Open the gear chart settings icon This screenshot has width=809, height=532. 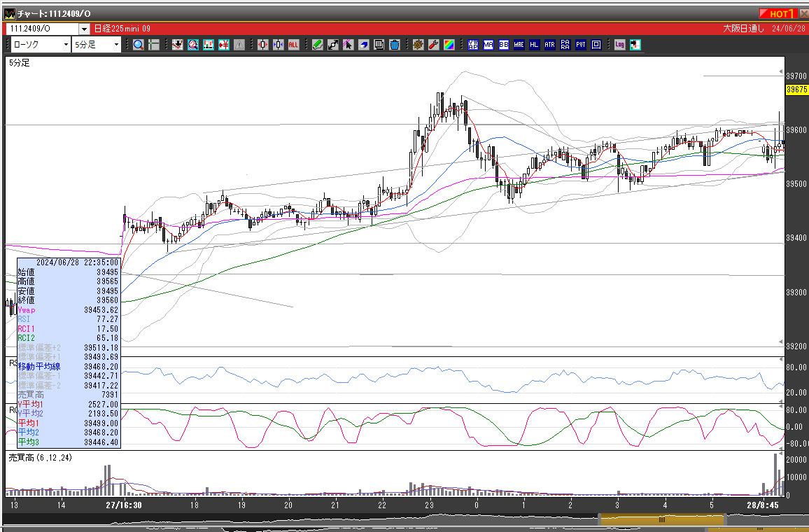pyautogui.click(x=418, y=45)
